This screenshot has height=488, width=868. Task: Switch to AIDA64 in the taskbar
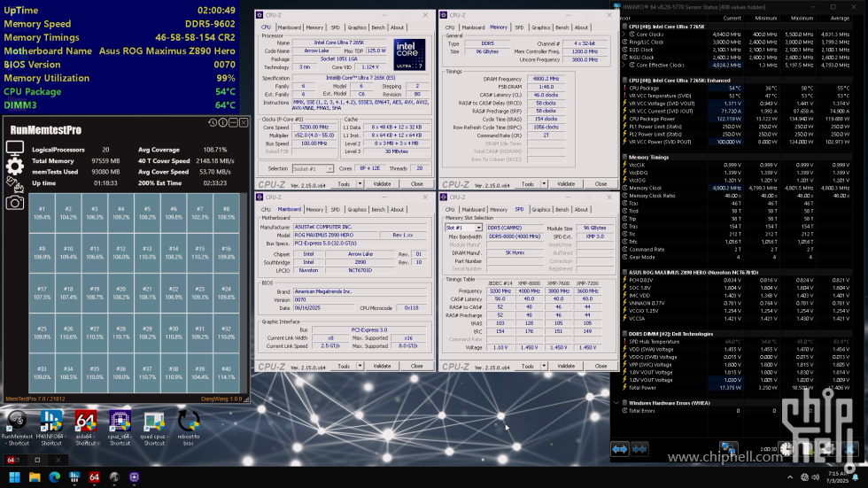[94, 477]
